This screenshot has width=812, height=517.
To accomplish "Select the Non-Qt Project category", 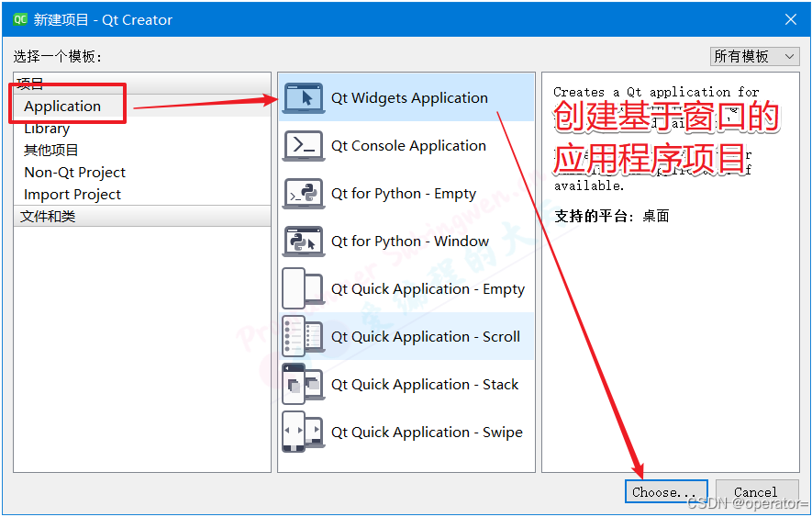I will [x=74, y=172].
